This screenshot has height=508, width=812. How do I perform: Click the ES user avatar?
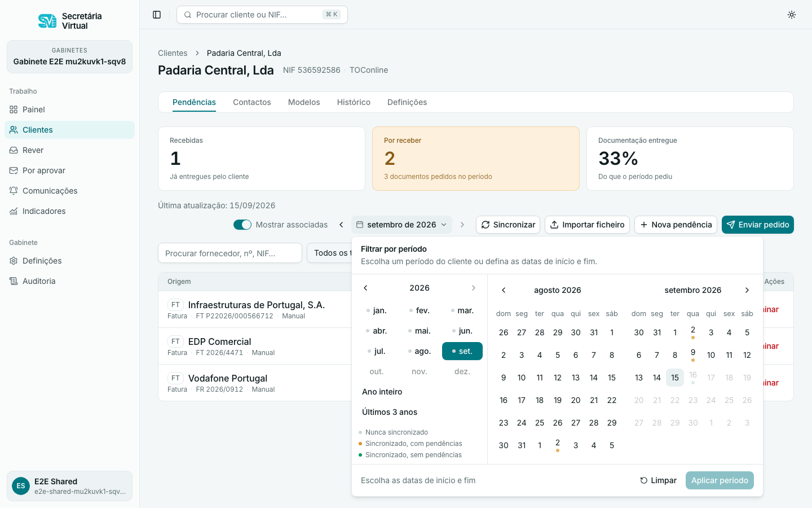[x=21, y=486]
